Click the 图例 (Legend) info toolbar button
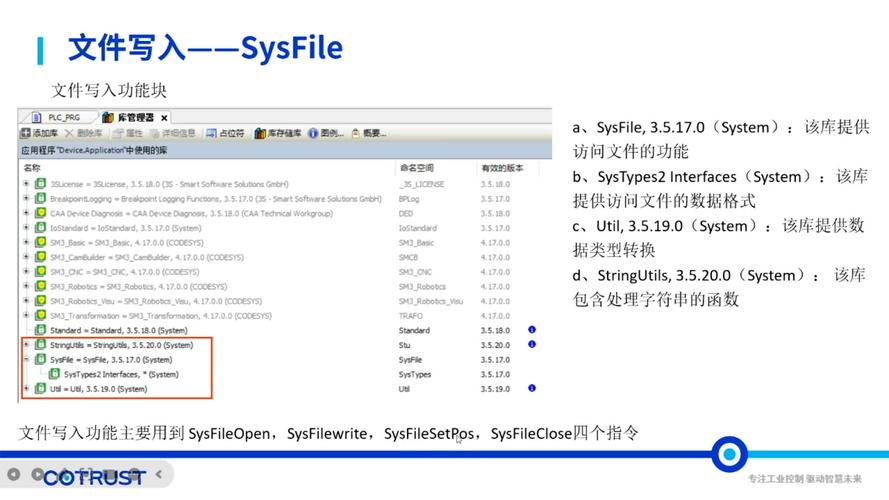 [326, 133]
